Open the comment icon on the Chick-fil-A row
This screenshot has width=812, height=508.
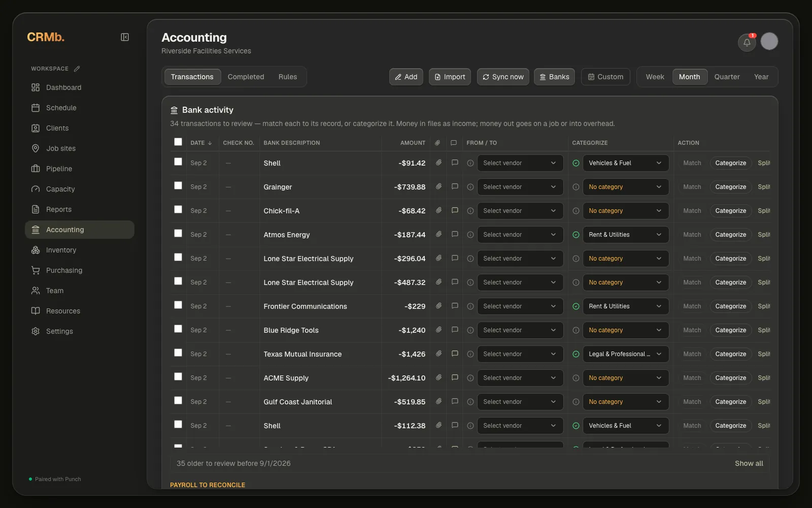pos(455,210)
